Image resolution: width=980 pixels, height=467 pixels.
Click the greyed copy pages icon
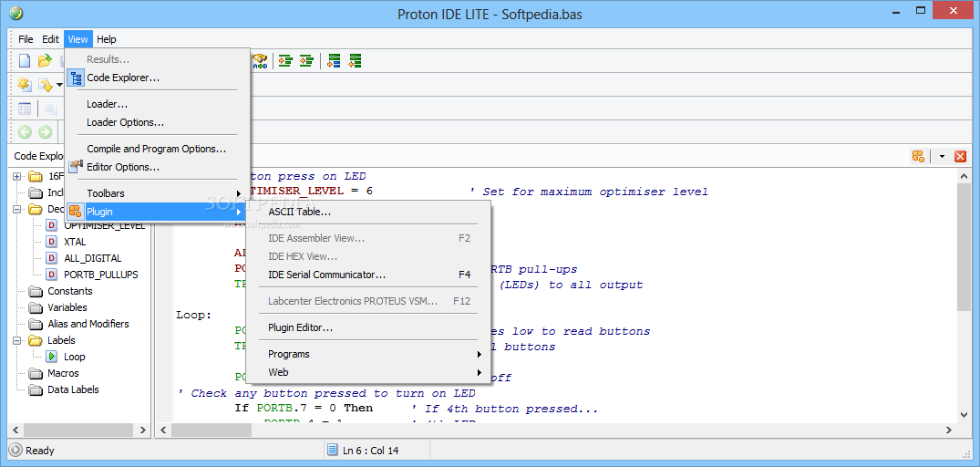[51, 109]
